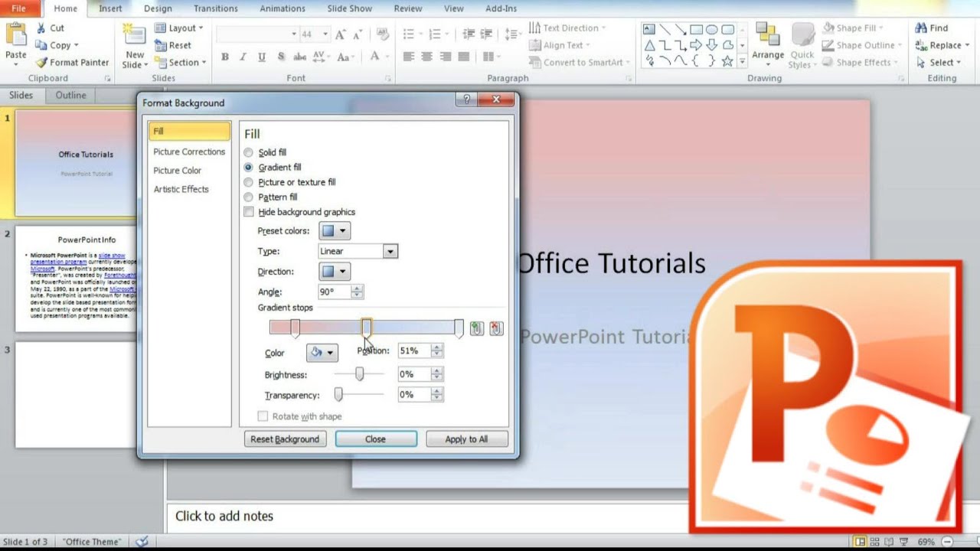Select Picture Corrections in dialog sidebar
The width and height of the screenshot is (980, 551).
pyautogui.click(x=189, y=152)
